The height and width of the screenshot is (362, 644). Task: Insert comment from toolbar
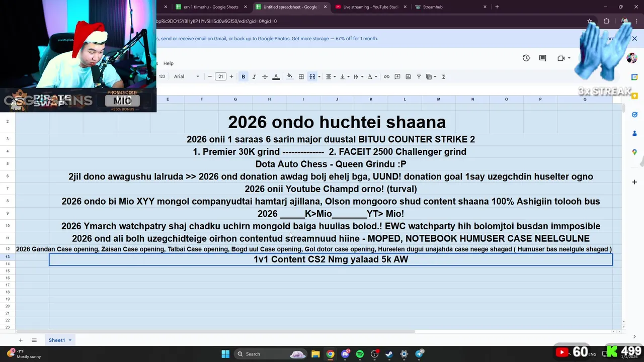click(x=397, y=76)
